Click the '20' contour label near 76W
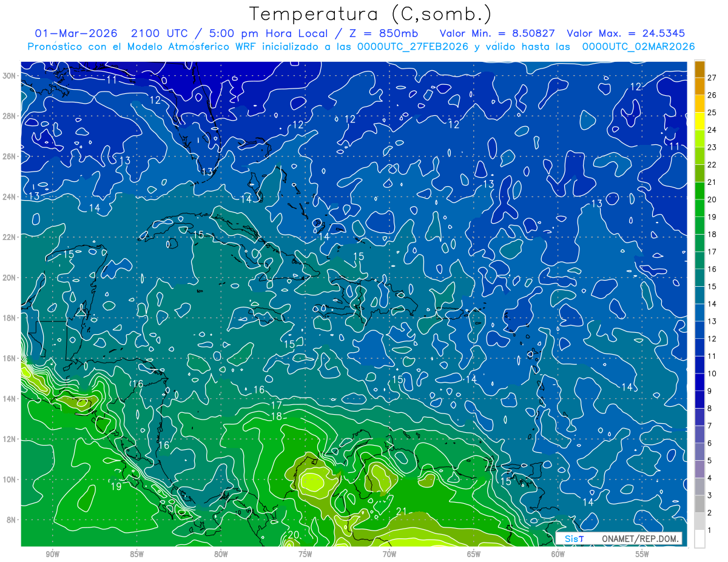Screen dimensions: 728x562 [294, 535]
